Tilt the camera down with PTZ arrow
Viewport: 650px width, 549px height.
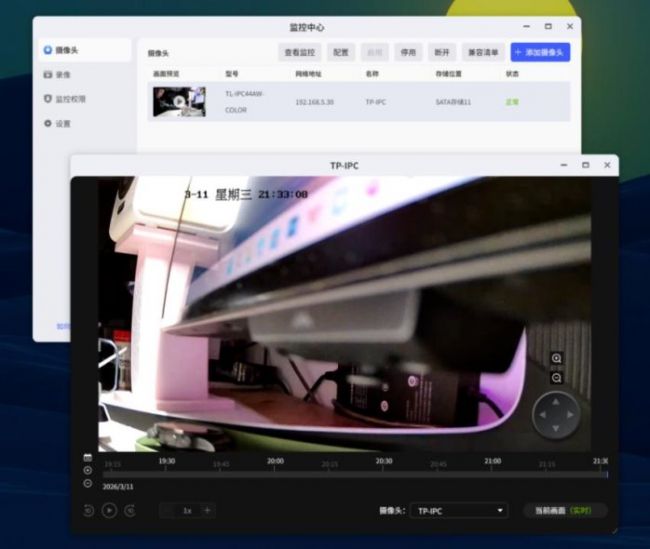[555, 427]
